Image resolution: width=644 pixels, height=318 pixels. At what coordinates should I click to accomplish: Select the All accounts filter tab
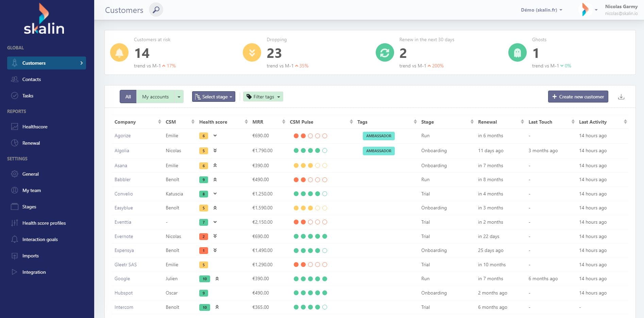(128, 96)
